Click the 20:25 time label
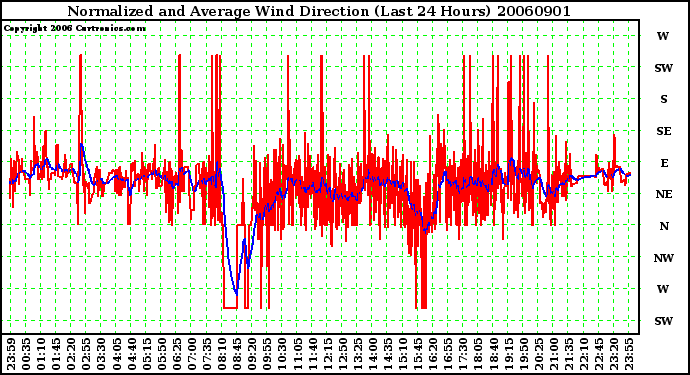The height and width of the screenshot is (375, 690). 539,354
